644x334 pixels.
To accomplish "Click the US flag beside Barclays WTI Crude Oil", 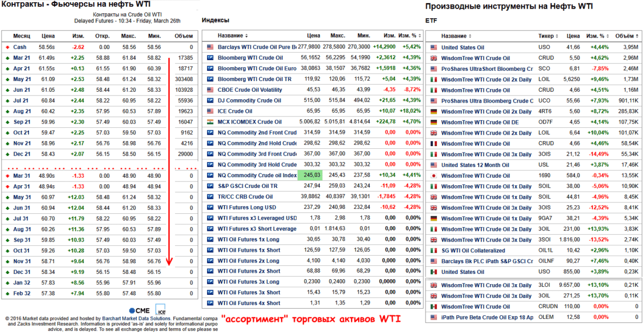I will pyautogui.click(x=210, y=47).
